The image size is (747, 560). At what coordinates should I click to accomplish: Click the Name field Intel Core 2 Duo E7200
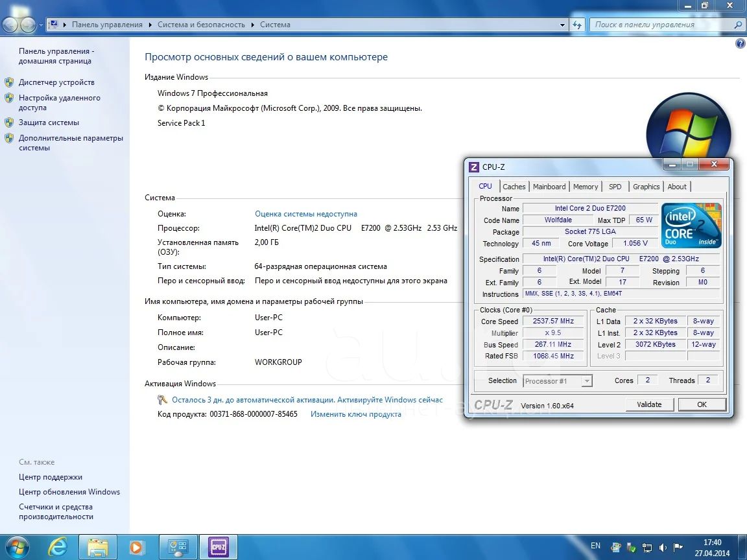click(x=590, y=208)
